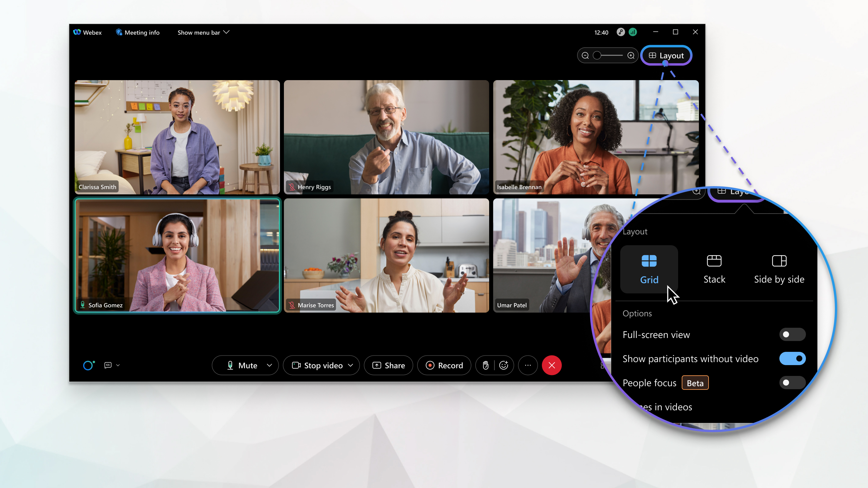Click the Share screen icon
868x488 pixels.
[389, 365]
